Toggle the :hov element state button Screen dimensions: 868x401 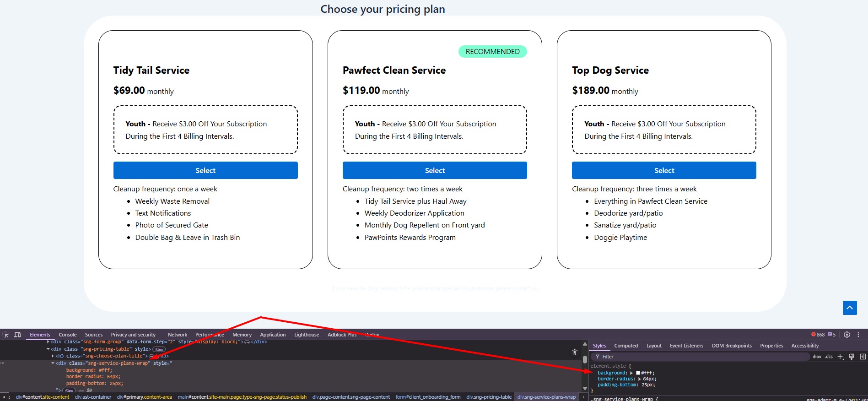tap(817, 357)
